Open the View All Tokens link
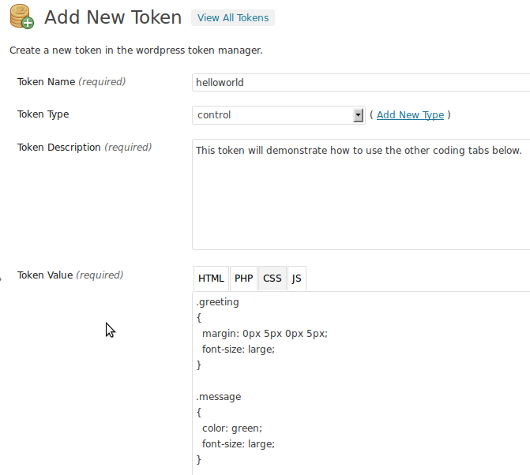This screenshot has width=530, height=475. pos(233,18)
